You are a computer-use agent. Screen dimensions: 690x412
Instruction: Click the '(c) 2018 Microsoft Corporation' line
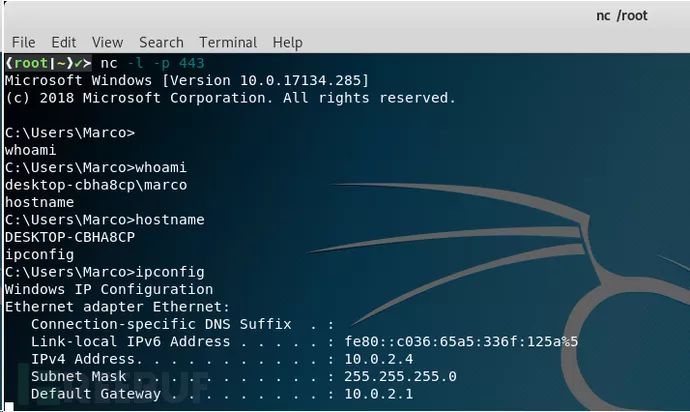[x=230, y=98]
